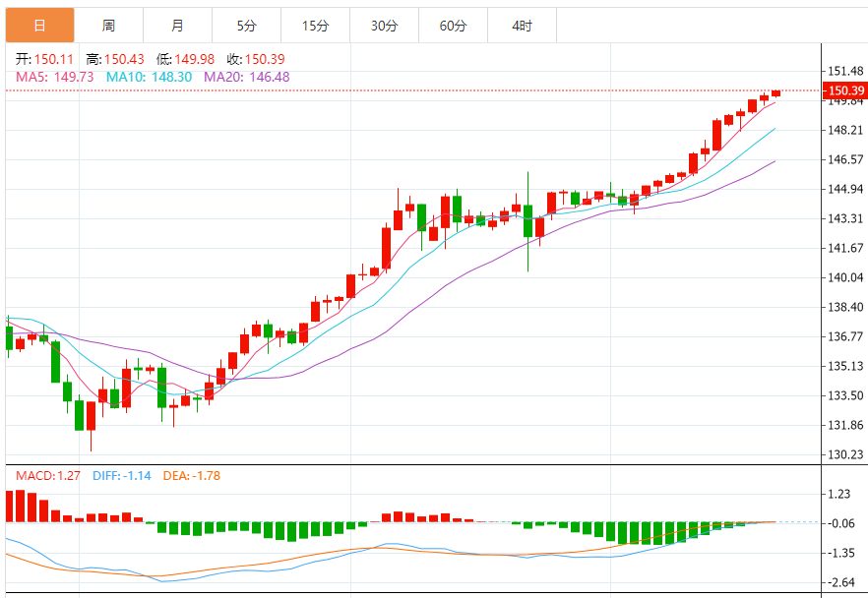
Task: Click the 146.57 price axis label
Action: [x=845, y=159]
